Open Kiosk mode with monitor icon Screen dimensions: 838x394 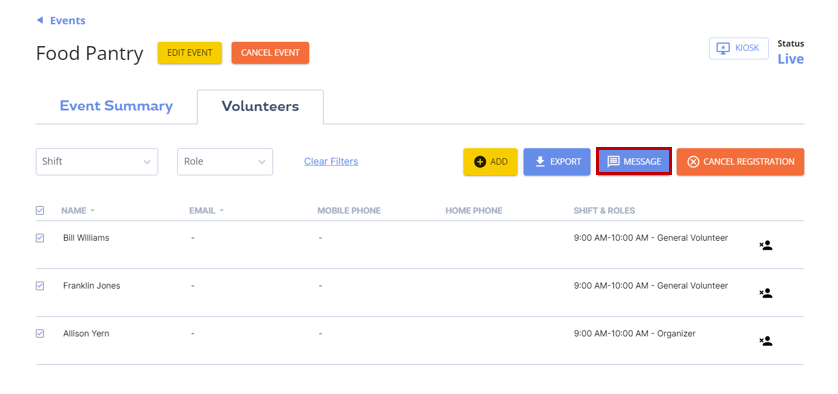pos(723,48)
